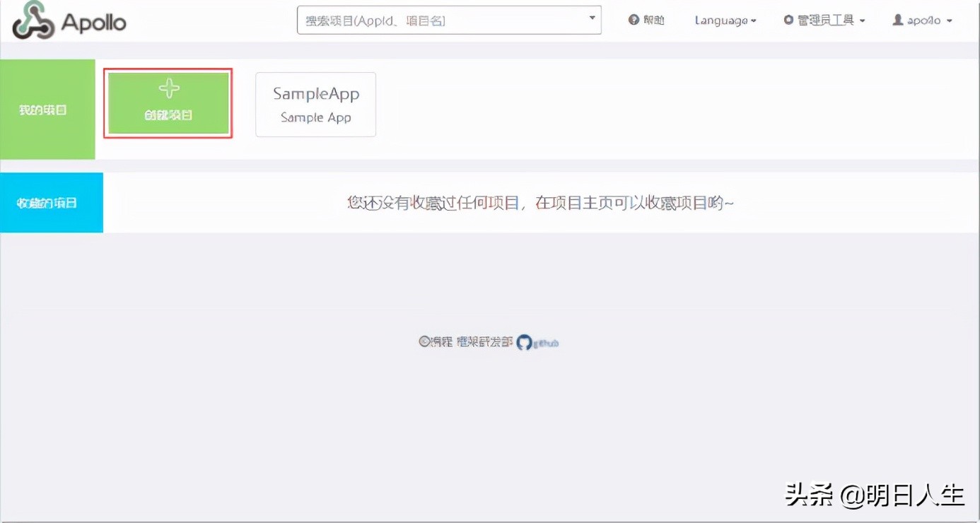980x523 pixels.
Task: Expand the project search dropdown arrow
Action: [x=592, y=18]
